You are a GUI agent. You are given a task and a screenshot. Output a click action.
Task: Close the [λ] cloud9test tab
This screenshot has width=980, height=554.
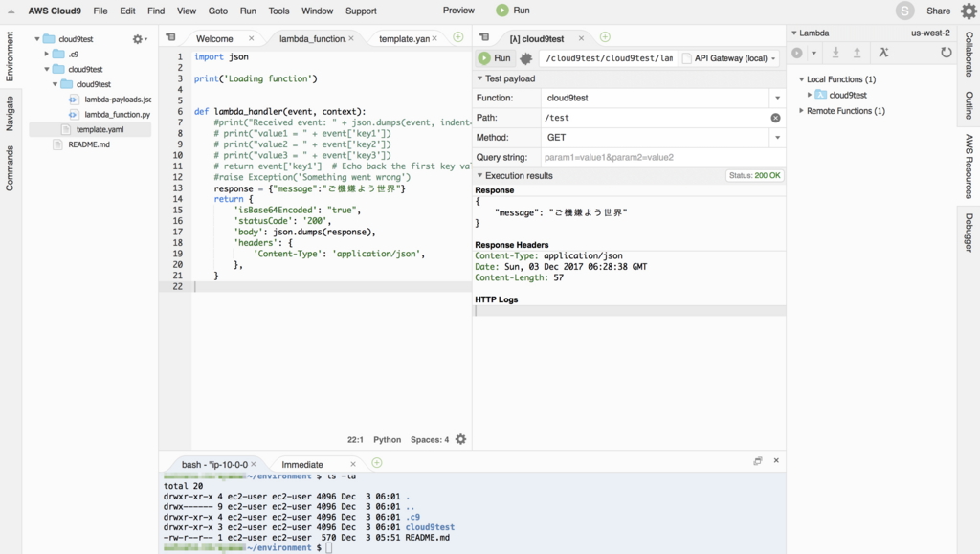(581, 38)
